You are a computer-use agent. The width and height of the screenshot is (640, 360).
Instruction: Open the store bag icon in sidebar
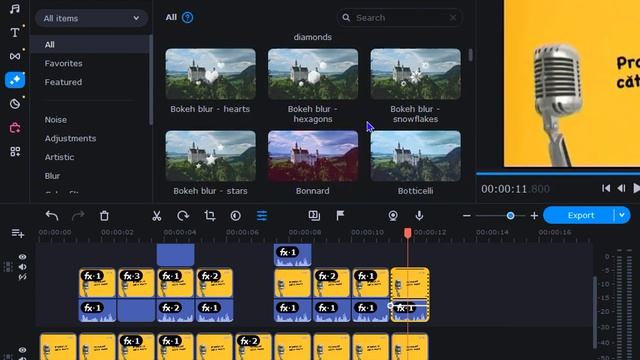click(15, 128)
